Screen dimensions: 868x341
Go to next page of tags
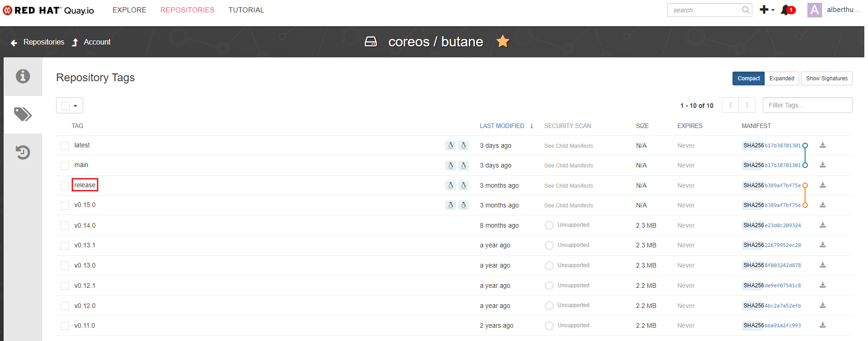pos(747,105)
